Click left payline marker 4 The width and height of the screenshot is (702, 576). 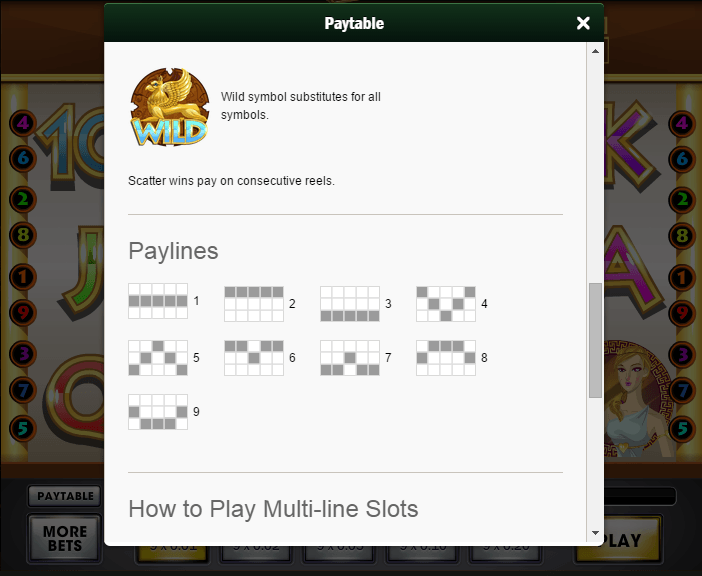pos(23,123)
